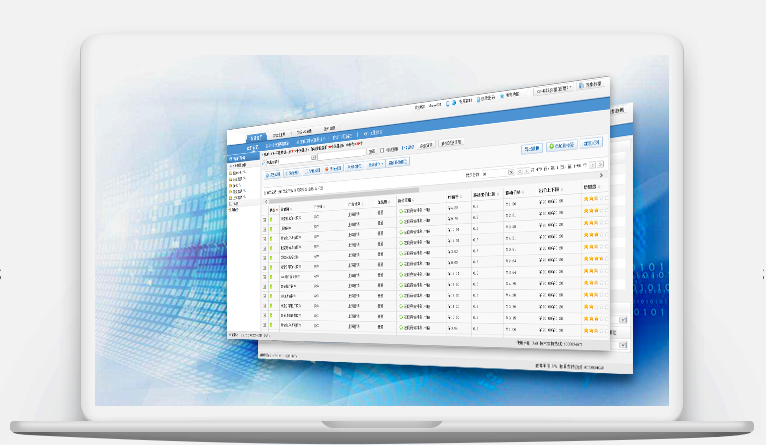Click the previous page arrow in pagination
Viewport: 766px width, 445px height.
(529, 169)
